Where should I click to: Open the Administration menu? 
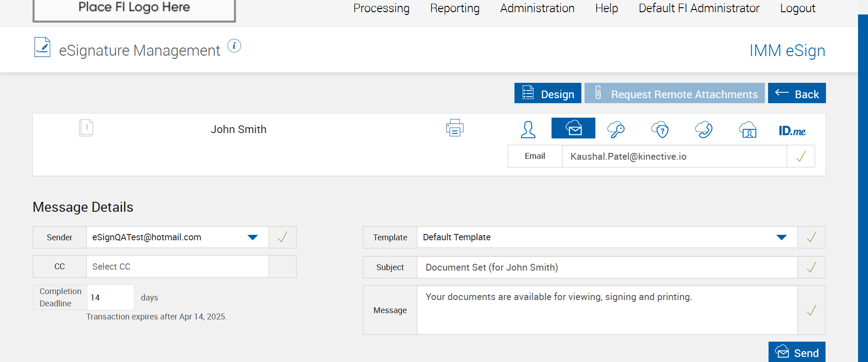[x=537, y=9]
